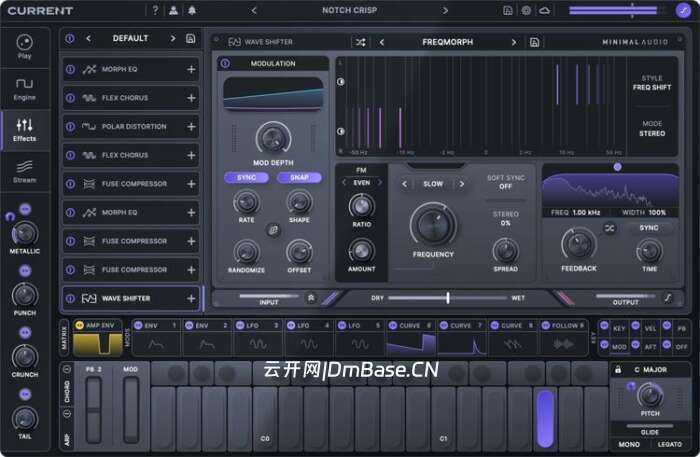The width and height of the screenshot is (700, 457).
Task: Change the MODE STEREO setting
Action: [652, 129]
